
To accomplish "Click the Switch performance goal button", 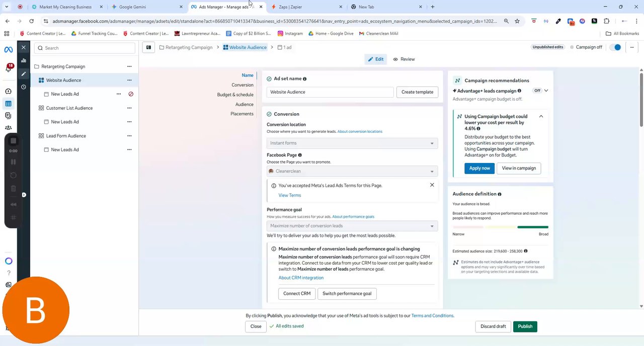I will [347, 294].
